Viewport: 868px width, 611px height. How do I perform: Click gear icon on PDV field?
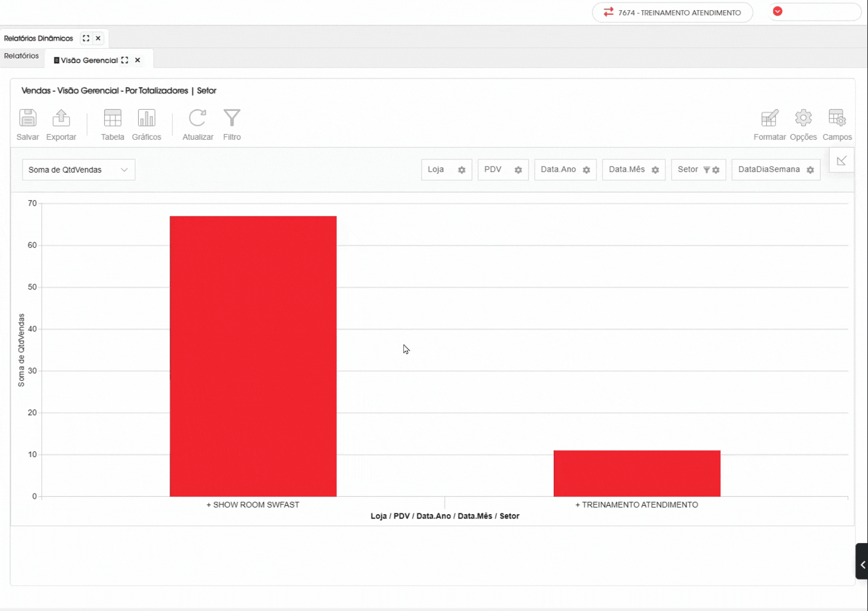518,170
